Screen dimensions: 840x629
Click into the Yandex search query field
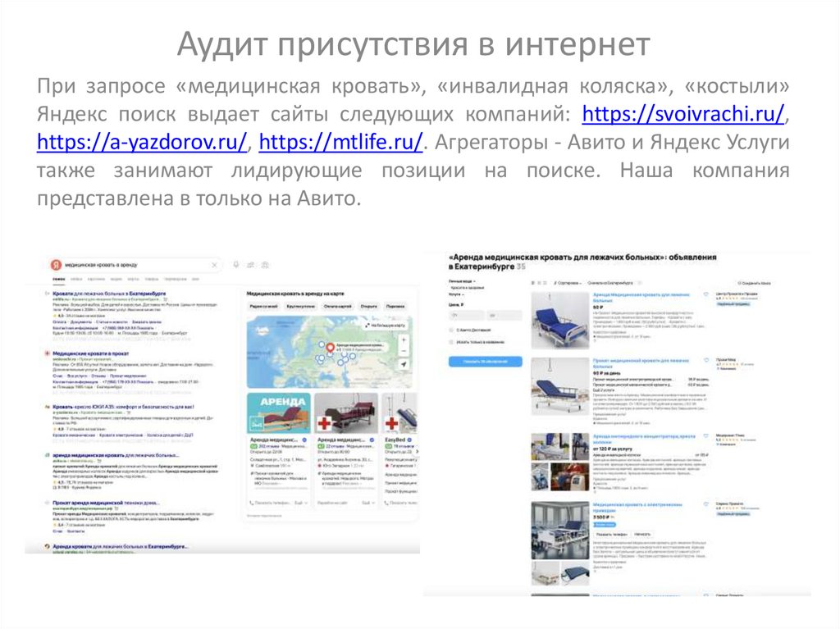click(137, 265)
